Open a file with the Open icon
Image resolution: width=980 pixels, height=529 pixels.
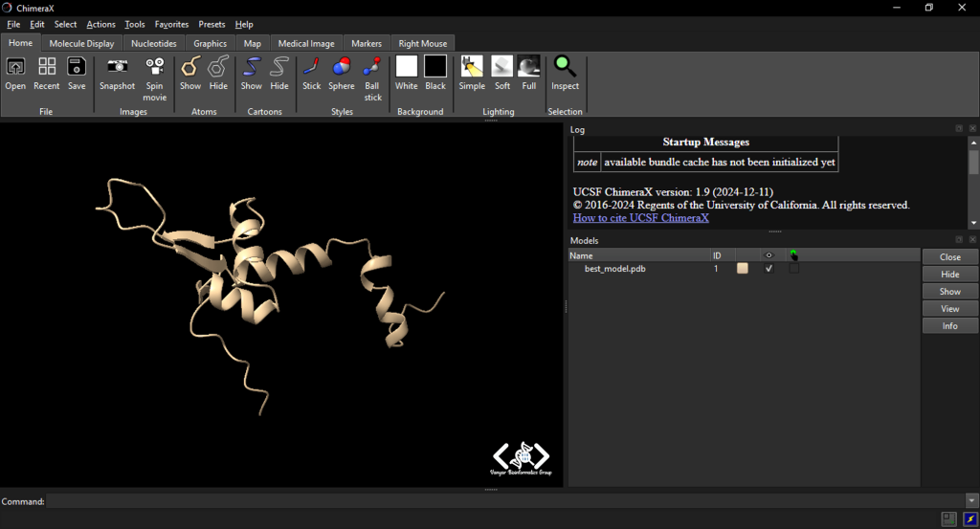(x=15, y=73)
